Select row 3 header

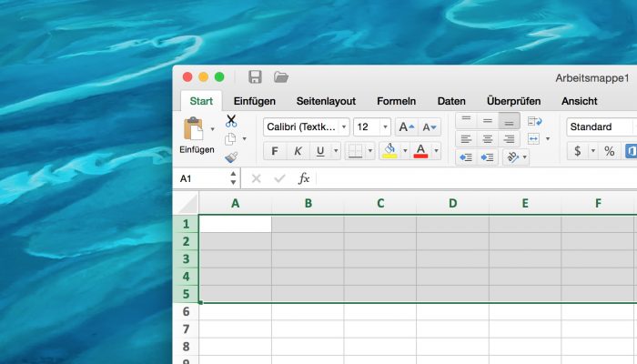[186, 258]
